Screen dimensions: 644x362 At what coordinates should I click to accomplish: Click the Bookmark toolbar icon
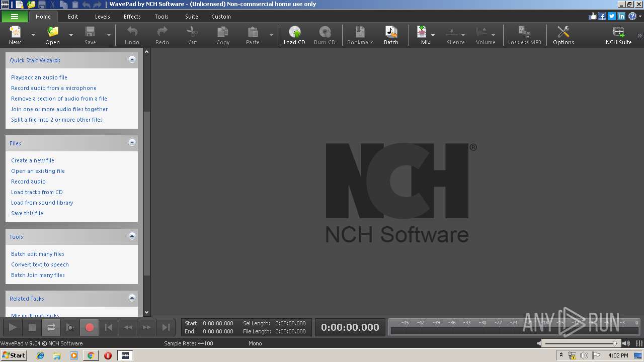point(360,35)
